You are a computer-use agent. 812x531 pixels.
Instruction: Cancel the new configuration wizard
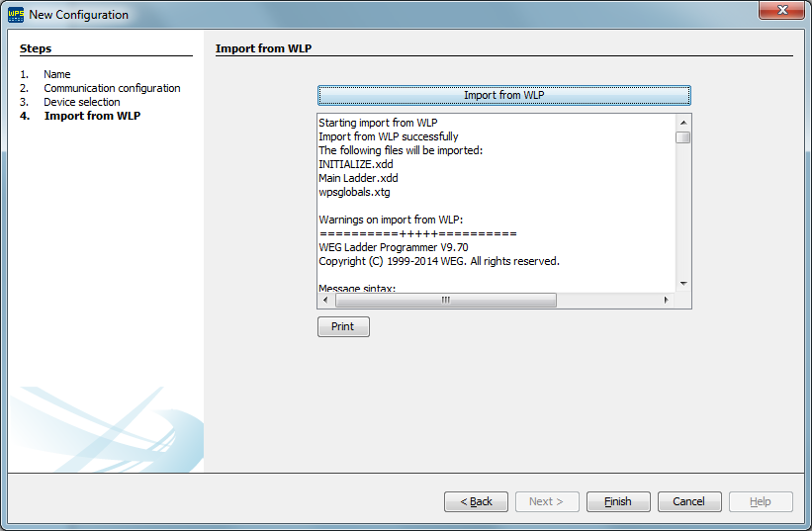point(689,501)
